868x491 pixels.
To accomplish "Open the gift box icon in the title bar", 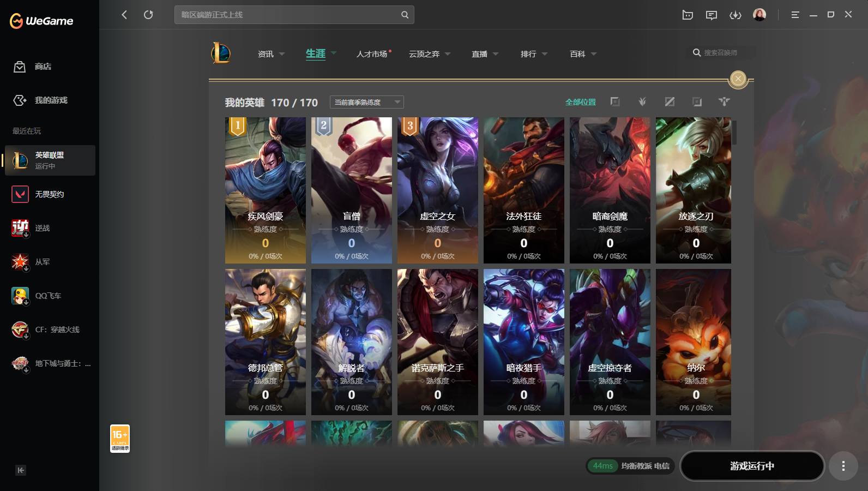I will [688, 15].
